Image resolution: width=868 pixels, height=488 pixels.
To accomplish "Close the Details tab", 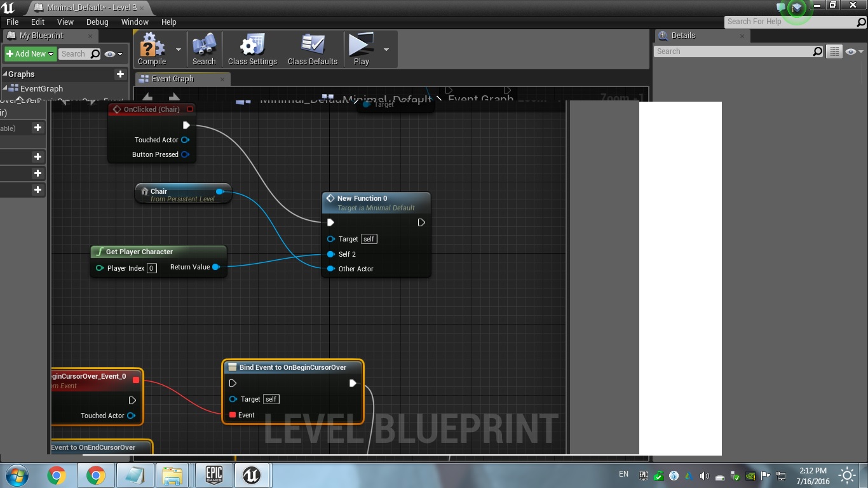I will tap(742, 36).
